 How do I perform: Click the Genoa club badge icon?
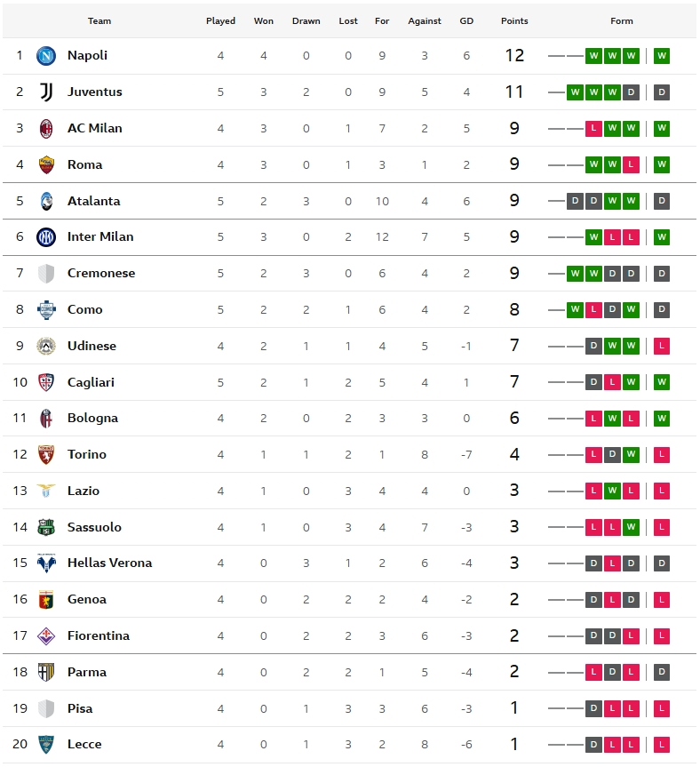click(46, 600)
